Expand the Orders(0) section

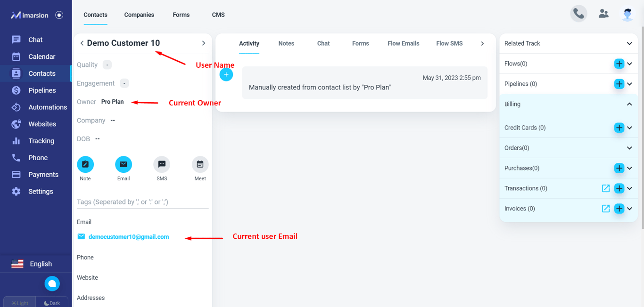(629, 148)
